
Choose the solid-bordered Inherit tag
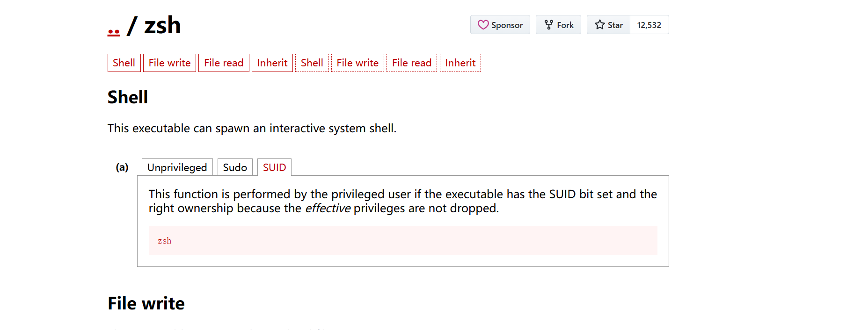(x=272, y=63)
